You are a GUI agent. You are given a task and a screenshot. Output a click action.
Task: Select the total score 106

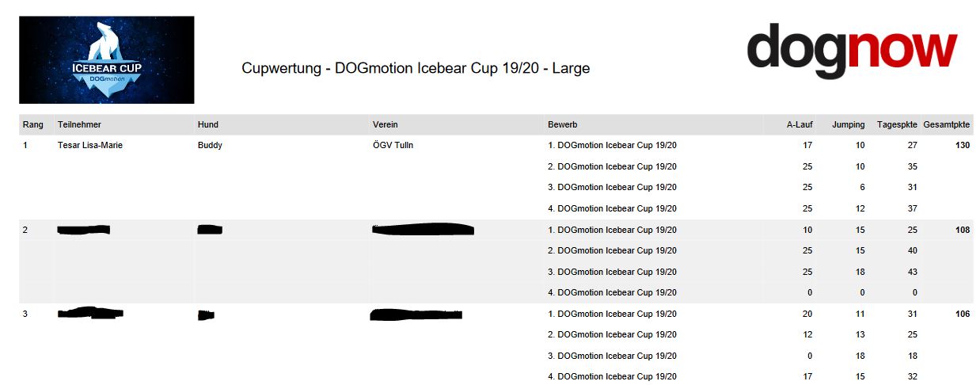(x=962, y=314)
